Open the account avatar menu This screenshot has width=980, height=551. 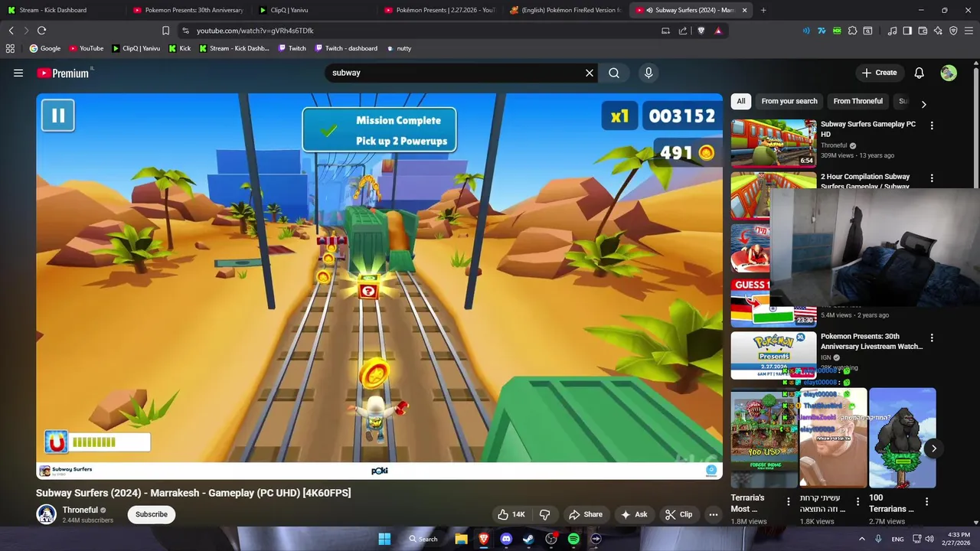pos(949,73)
